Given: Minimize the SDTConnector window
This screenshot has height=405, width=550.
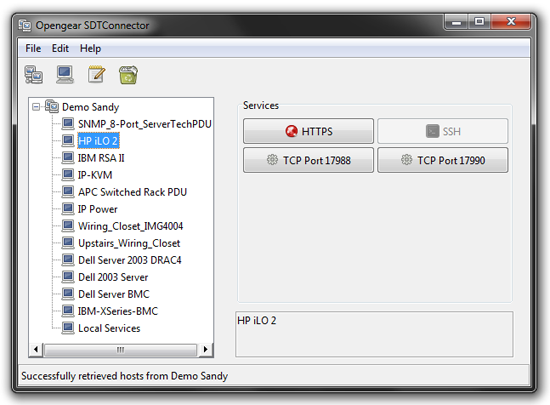Looking at the screenshot, I should 456,22.
